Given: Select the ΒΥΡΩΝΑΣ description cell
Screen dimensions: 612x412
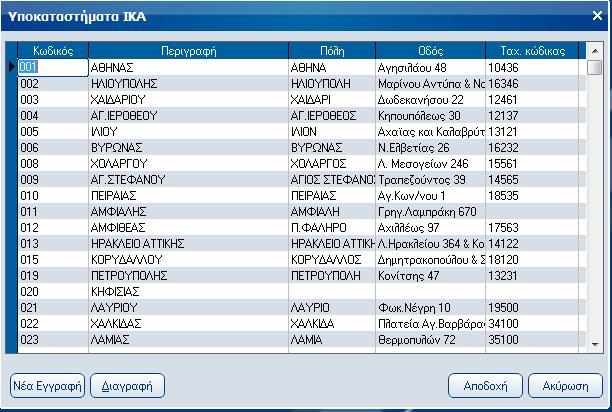Looking at the screenshot, I should tap(189, 147).
